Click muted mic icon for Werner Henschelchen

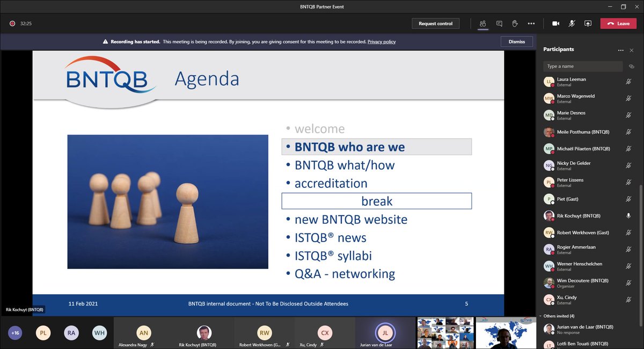pos(628,266)
